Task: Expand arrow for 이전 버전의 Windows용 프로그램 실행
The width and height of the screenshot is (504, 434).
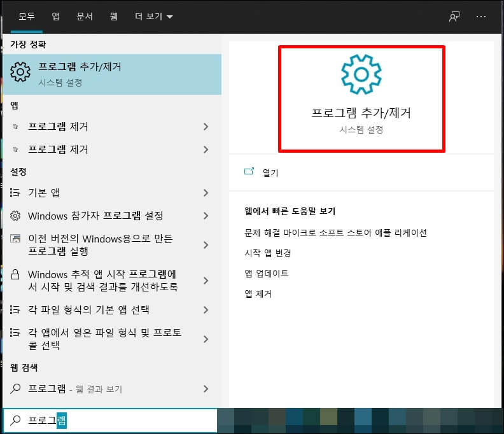Action: tap(206, 245)
